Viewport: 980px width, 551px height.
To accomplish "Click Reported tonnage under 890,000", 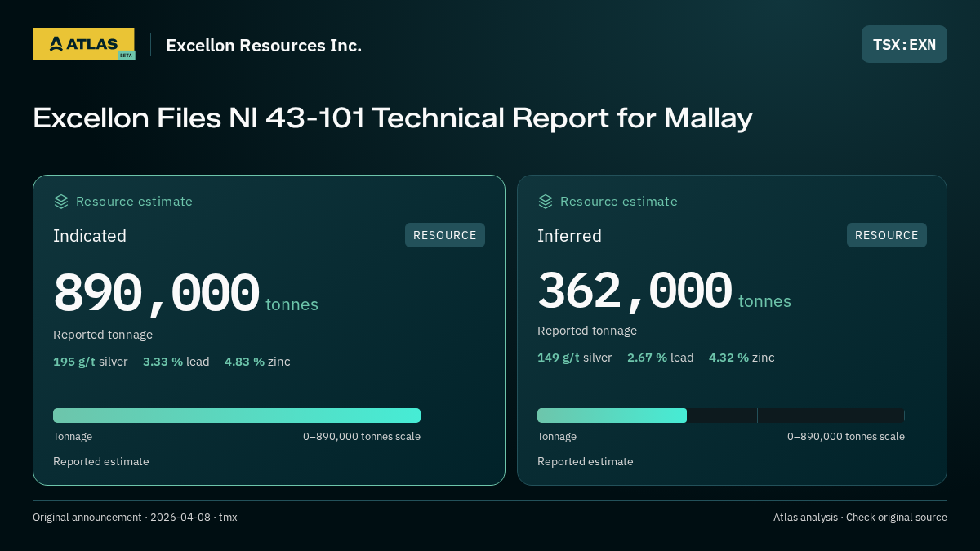I will [103, 335].
